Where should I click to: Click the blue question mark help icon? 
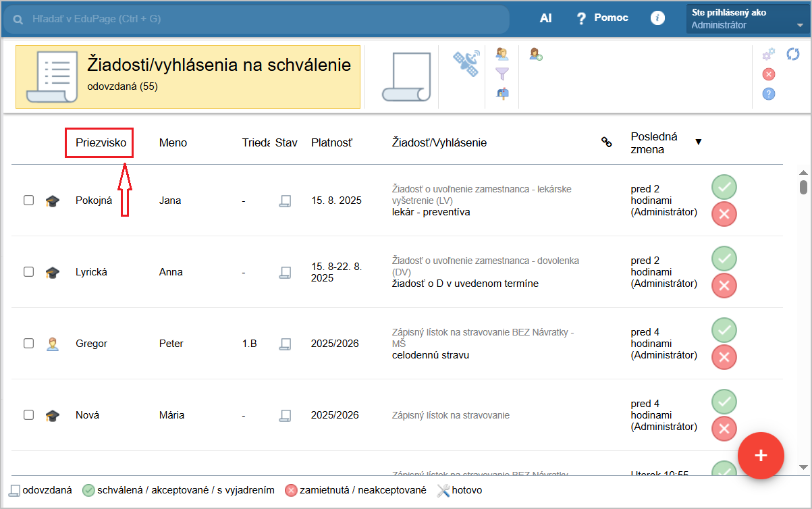pyautogui.click(x=769, y=94)
